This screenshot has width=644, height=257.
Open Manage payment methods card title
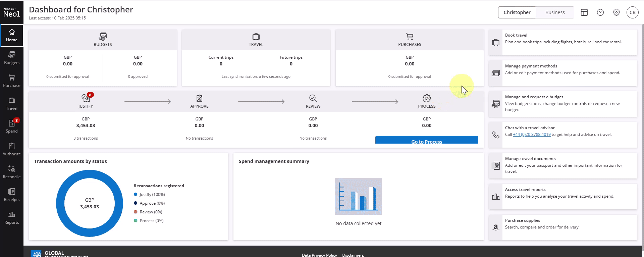(531, 66)
